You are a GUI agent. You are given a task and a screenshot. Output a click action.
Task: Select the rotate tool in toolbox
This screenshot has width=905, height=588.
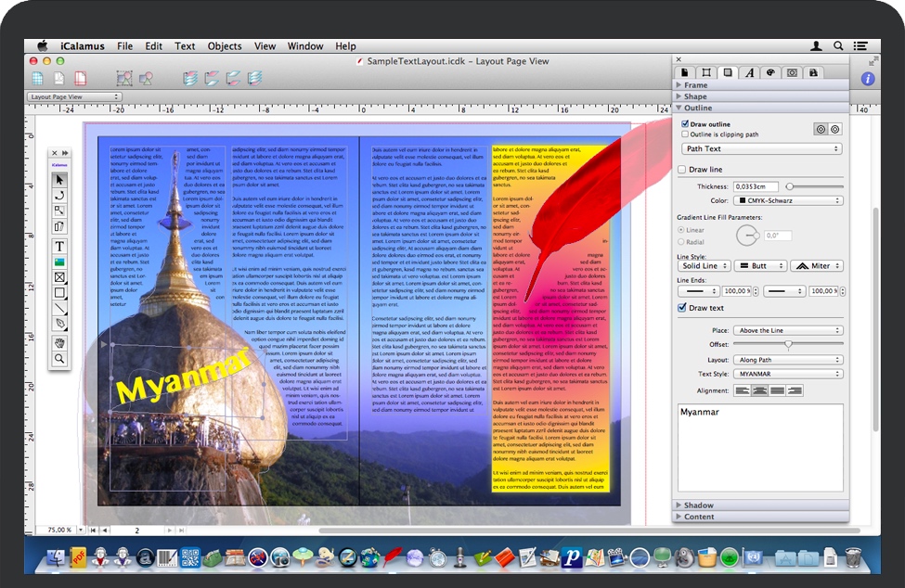point(59,195)
